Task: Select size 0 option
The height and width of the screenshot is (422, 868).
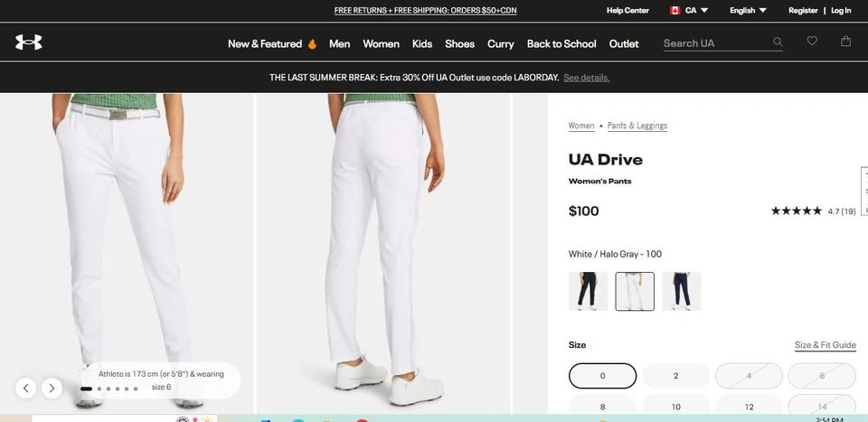Action: [602, 376]
